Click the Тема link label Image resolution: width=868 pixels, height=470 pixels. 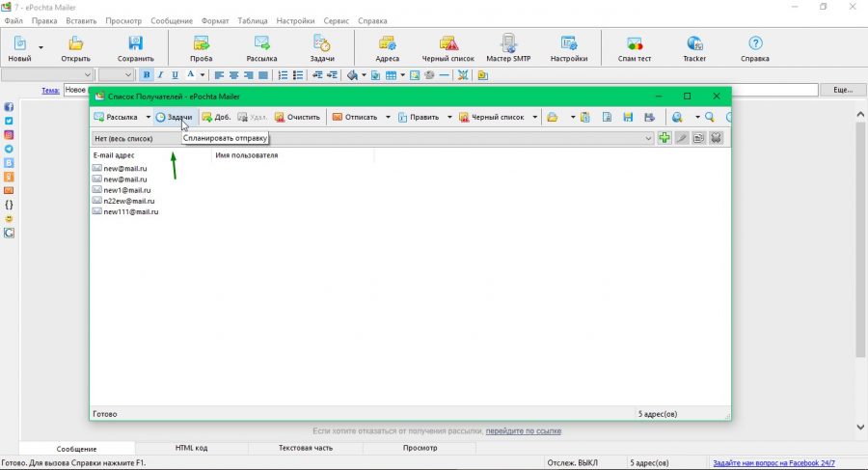[50, 91]
